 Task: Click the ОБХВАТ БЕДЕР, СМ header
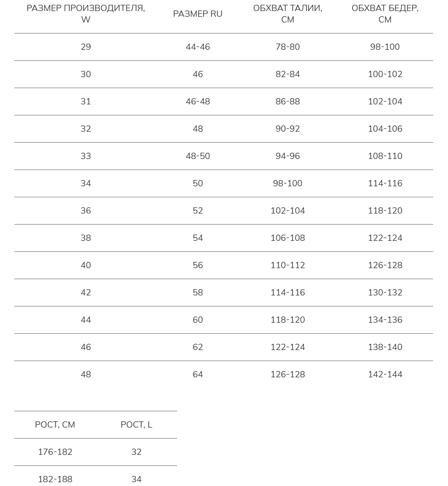coord(385,13)
